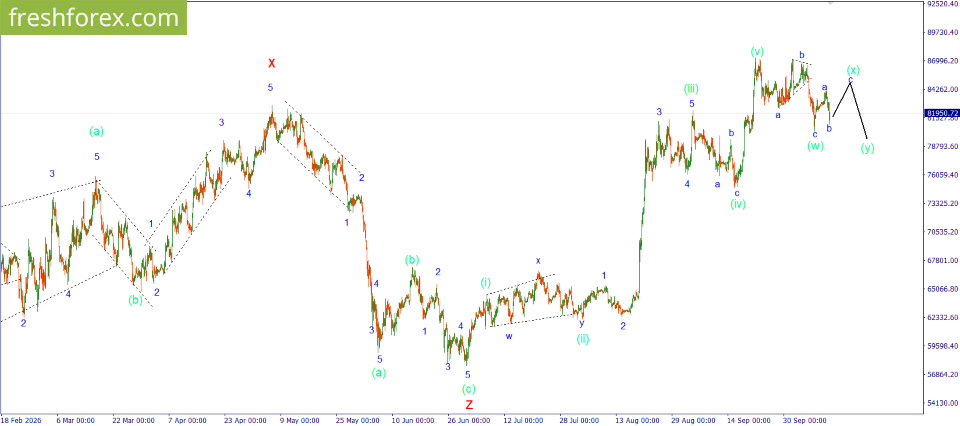Click the green (w) wave label
This screenshot has height=426, width=960.
coord(815,146)
